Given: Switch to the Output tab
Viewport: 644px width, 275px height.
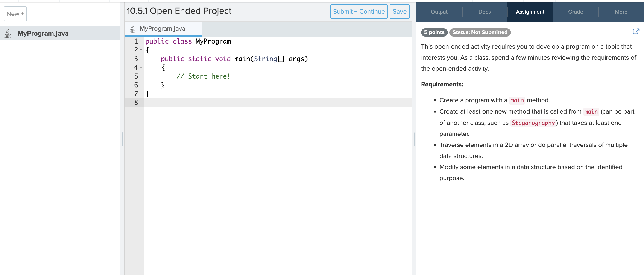Looking at the screenshot, I should (x=439, y=12).
